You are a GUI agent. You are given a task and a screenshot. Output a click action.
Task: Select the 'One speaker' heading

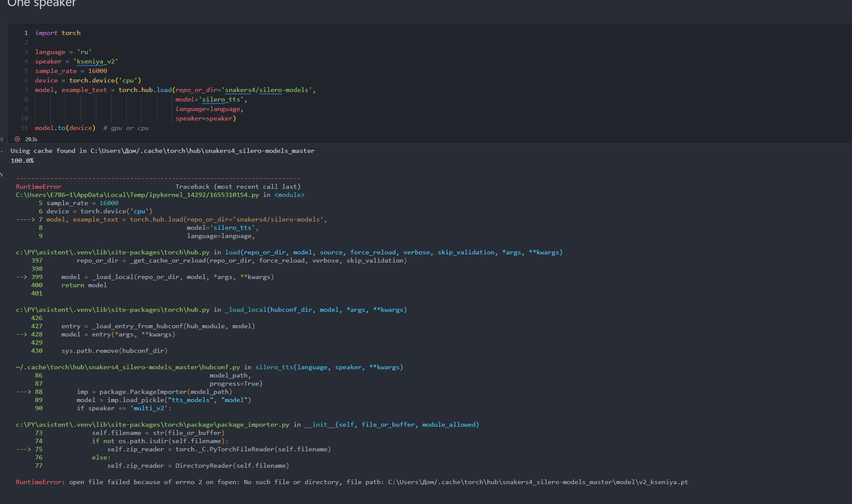point(41,3)
